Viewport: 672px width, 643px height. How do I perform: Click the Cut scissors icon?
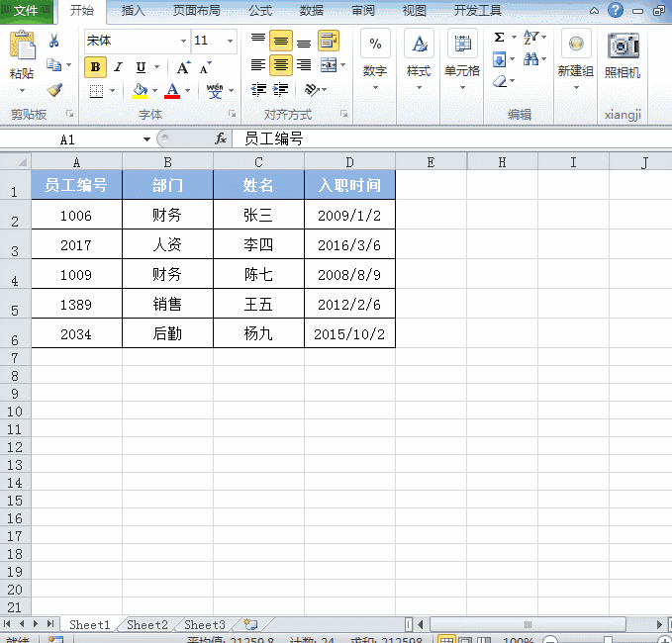tap(54, 41)
